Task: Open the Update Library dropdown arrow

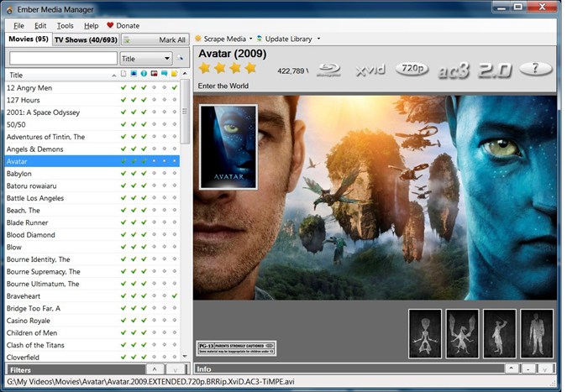Action: click(318, 39)
